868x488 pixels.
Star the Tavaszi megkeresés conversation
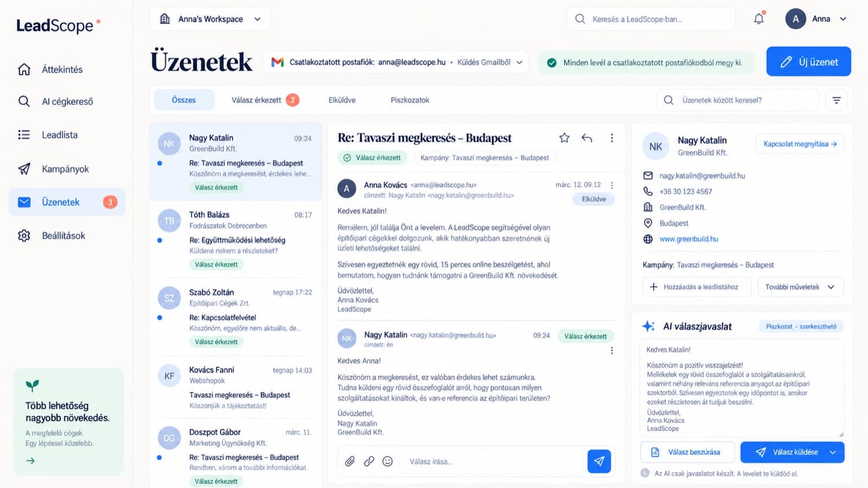(x=564, y=138)
